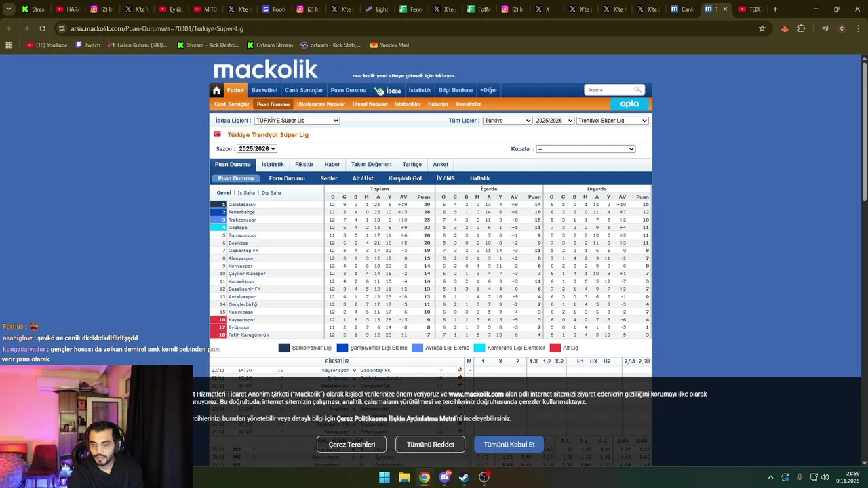The width and height of the screenshot is (868, 488).
Task: Open Canlı Sonuçlar in top navigation
Action: (x=304, y=90)
